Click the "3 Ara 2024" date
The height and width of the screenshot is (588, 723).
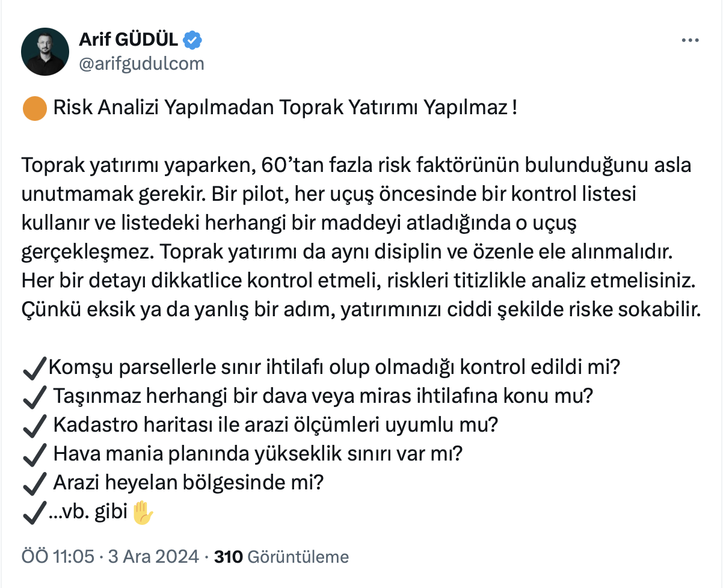click(153, 557)
